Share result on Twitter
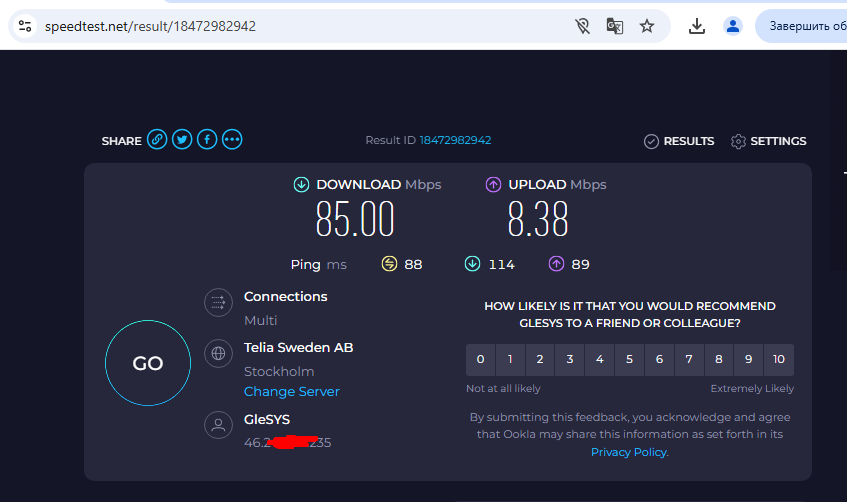Screen dimensions: 847x502 coord(182,140)
